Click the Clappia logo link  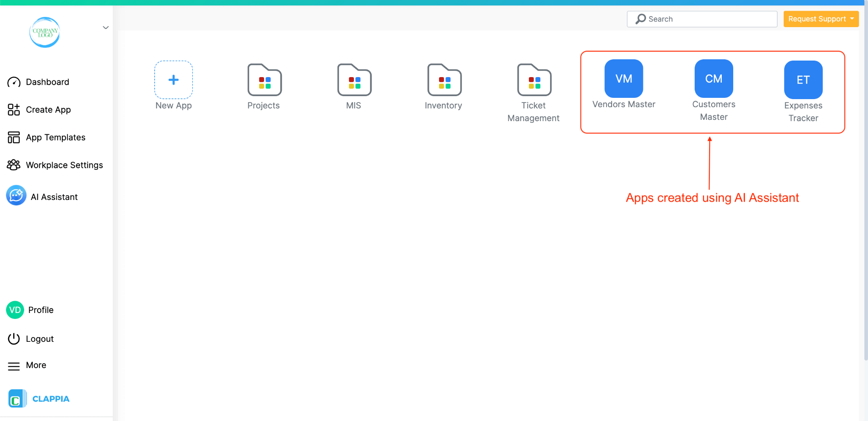[39, 398]
